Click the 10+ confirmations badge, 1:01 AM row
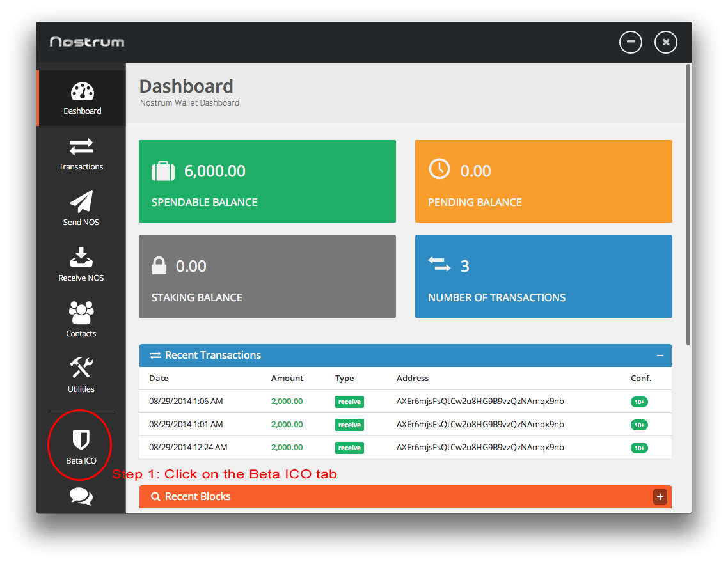Viewport: 728px width, 564px height. (639, 425)
